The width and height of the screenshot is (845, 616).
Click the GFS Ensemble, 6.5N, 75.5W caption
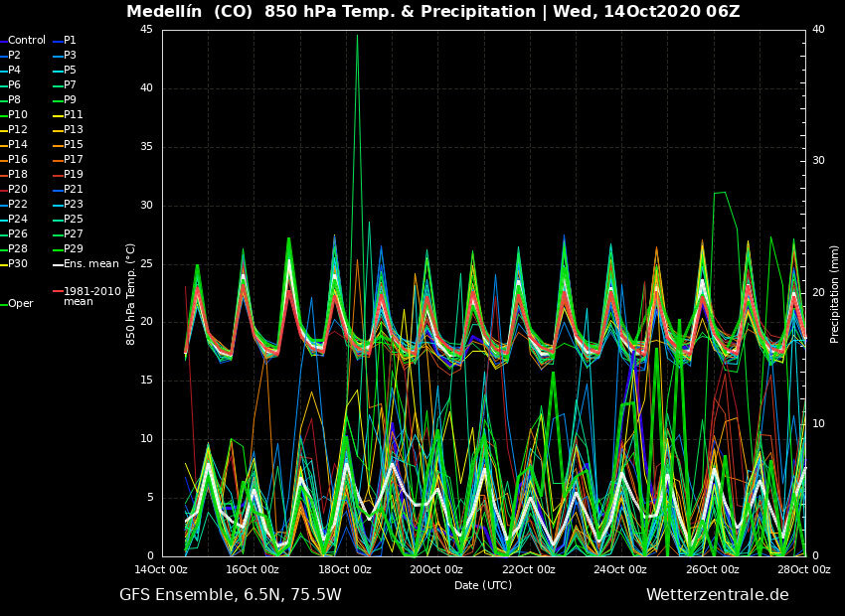230,594
